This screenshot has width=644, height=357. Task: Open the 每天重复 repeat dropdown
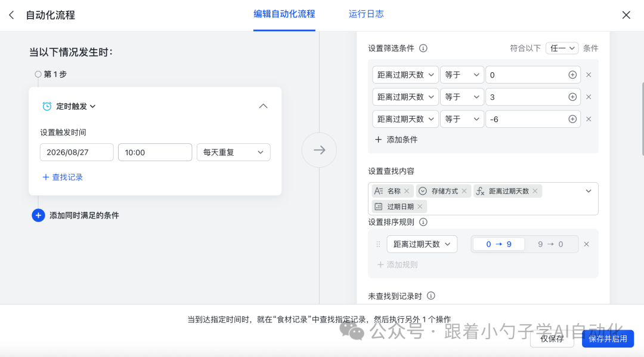tap(233, 152)
